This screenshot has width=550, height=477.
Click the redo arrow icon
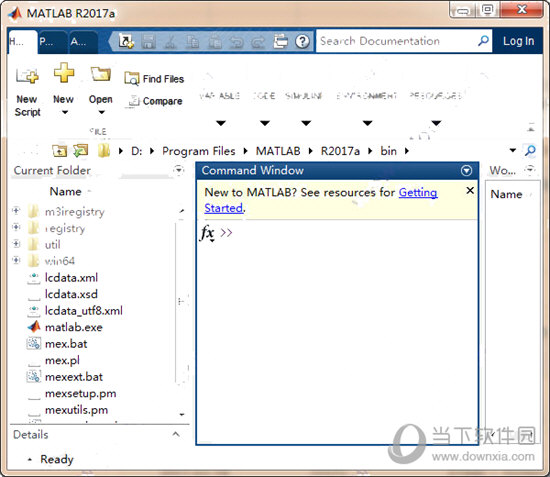(x=259, y=41)
